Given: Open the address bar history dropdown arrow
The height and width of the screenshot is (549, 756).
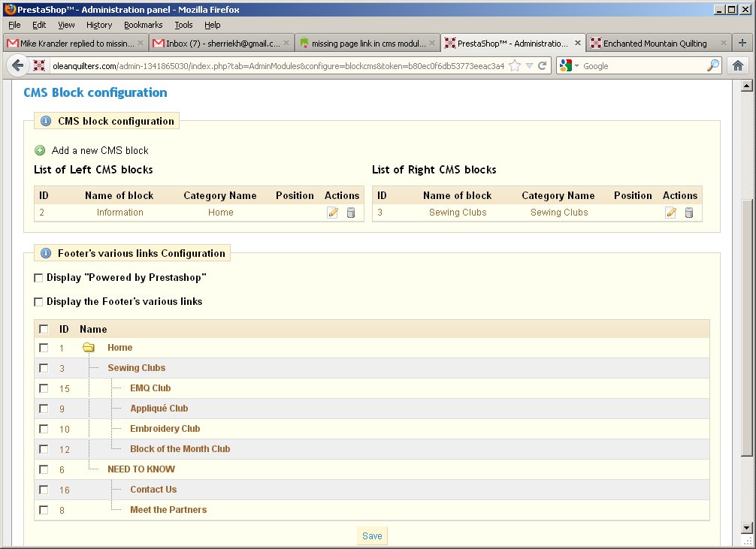Looking at the screenshot, I should pyautogui.click(x=529, y=65).
